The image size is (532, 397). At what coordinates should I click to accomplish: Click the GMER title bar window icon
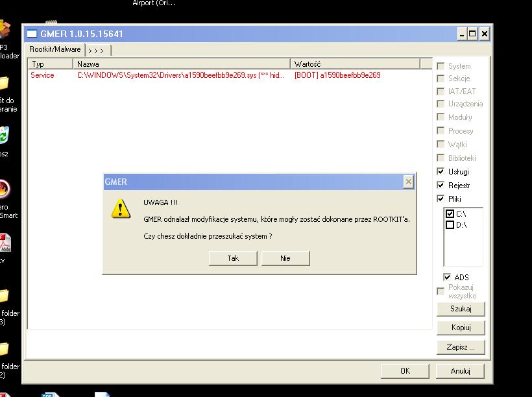click(32, 34)
